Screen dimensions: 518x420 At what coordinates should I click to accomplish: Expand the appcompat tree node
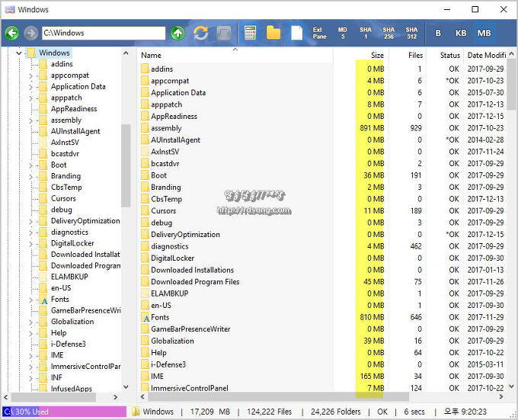click(x=30, y=75)
